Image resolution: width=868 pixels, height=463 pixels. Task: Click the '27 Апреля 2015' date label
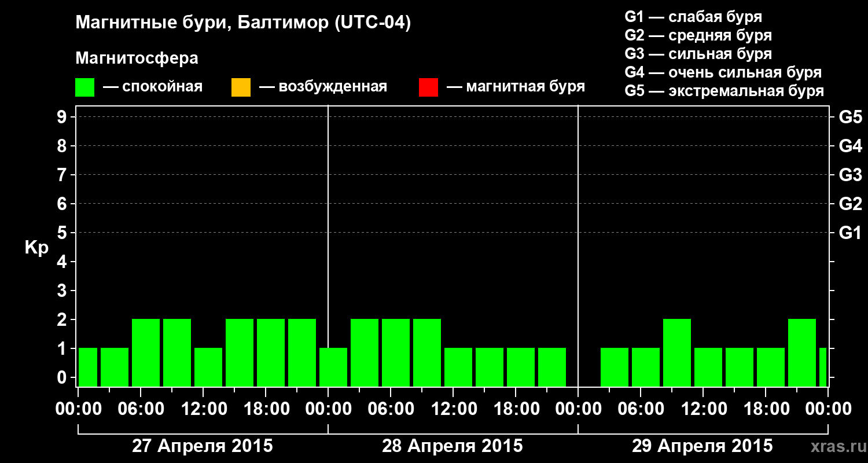coord(203,446)
